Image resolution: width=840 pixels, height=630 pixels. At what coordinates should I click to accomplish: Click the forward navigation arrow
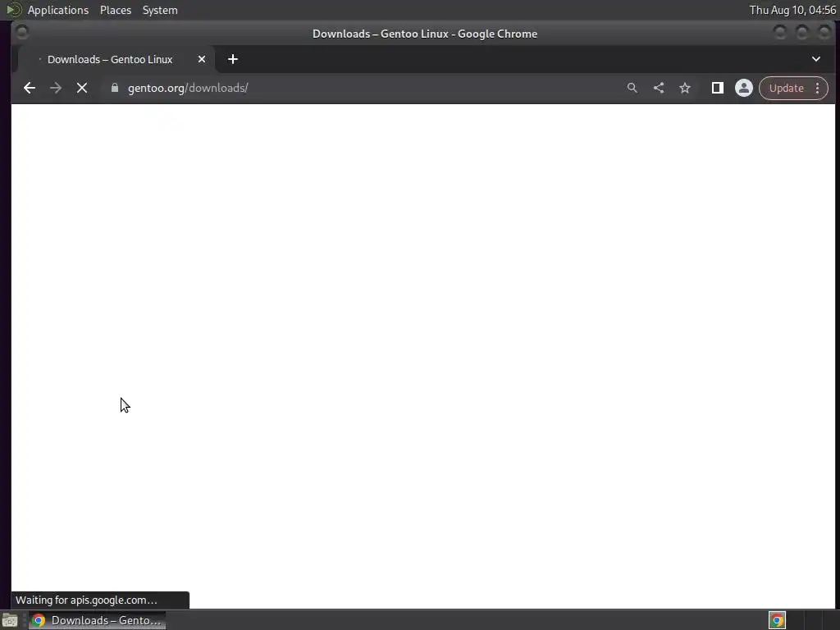click(56, 88)
